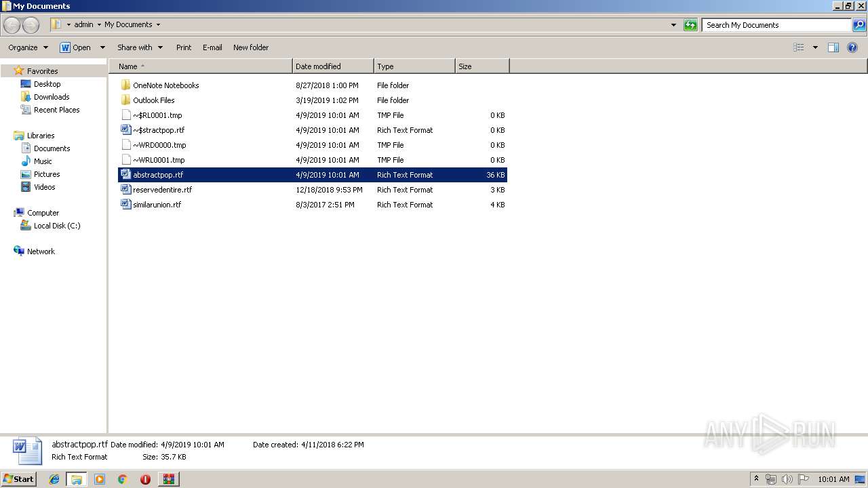Click the search magnifier icon
This screenshot has width=868, height=488.
[x=859, y=25]
